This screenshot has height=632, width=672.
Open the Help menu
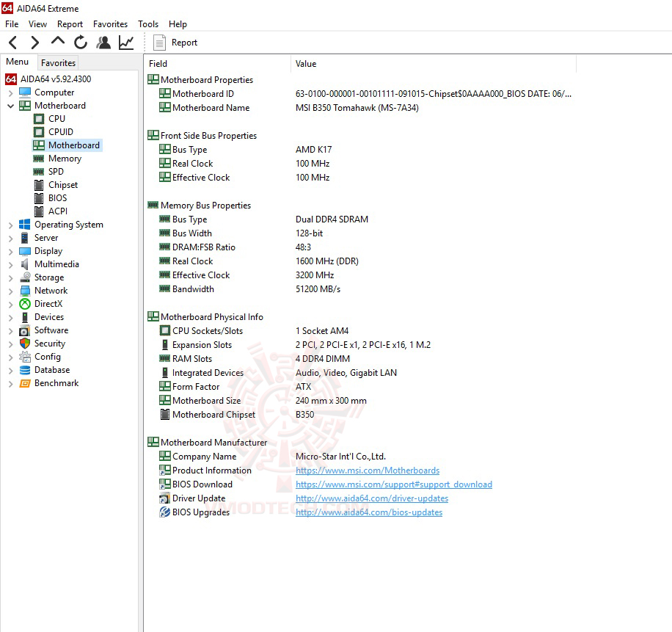tap(178, 24)
